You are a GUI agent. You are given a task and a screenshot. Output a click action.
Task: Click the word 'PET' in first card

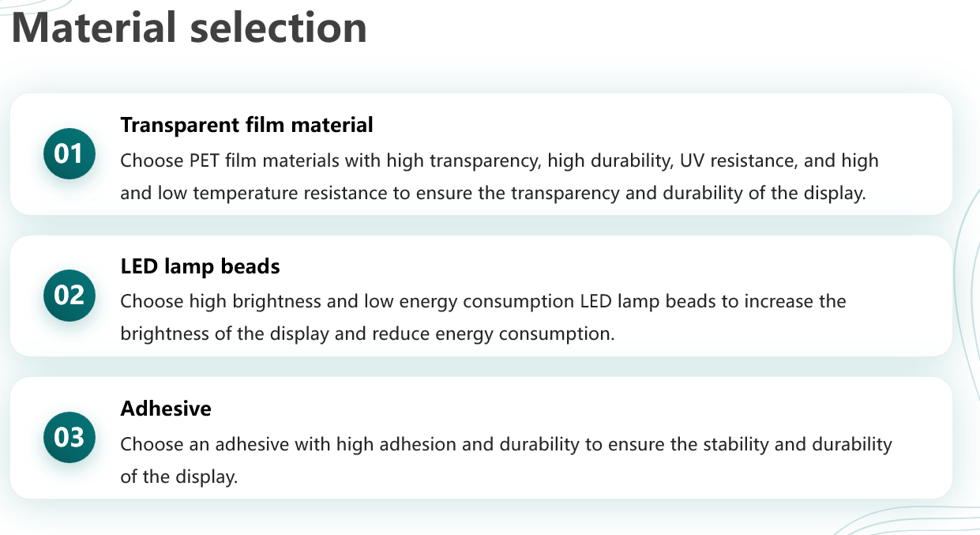(205, 161)
